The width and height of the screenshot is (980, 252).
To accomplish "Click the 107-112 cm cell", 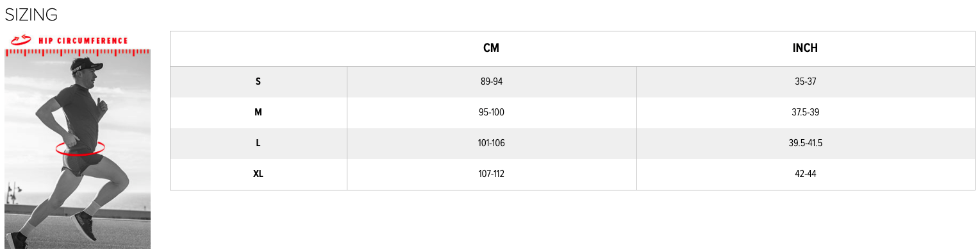I will click(492, 174).
